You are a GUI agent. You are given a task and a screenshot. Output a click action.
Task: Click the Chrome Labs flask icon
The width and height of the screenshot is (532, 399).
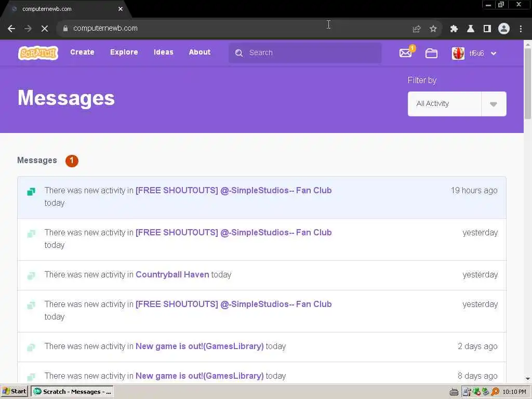tap(471, 29)
